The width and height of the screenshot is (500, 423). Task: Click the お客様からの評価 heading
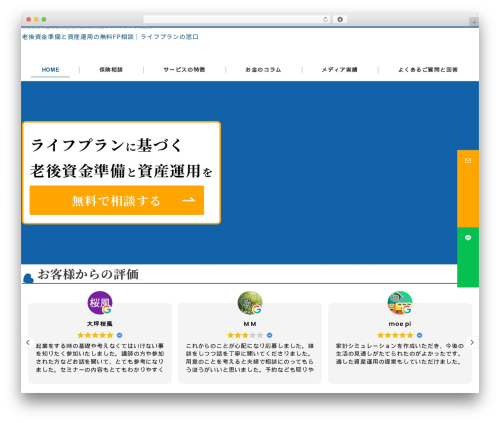[88, 274]
